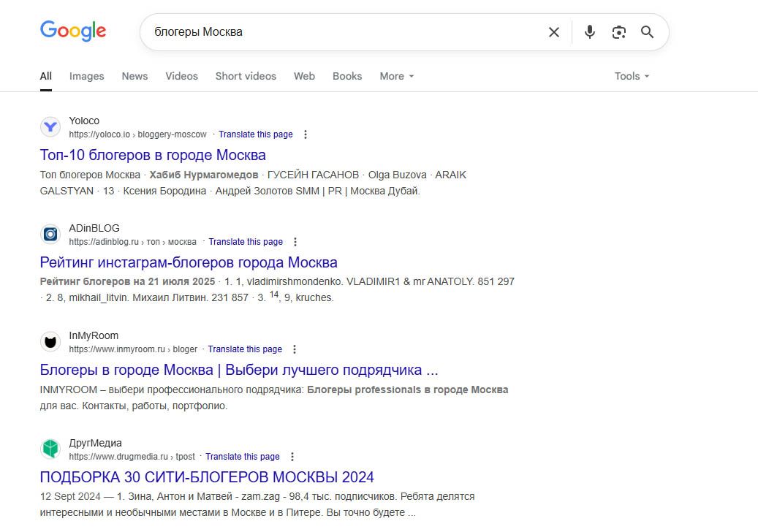
Task: Translate the InMyRoom result page
Action: click(245, 349)
